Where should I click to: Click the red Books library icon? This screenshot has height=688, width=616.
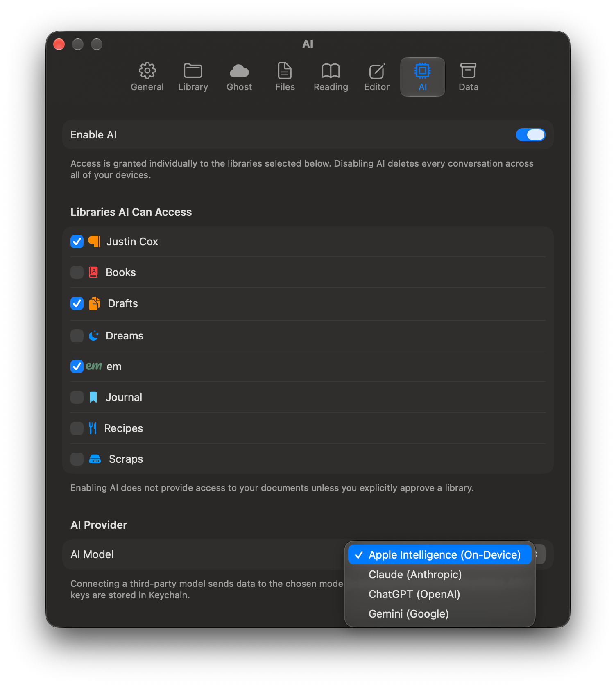[93, 272]
